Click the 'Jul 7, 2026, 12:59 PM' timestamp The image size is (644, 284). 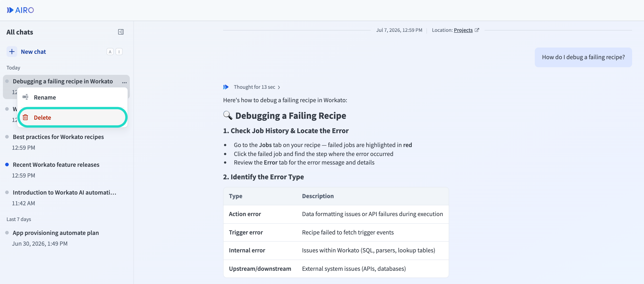point(399,30)
